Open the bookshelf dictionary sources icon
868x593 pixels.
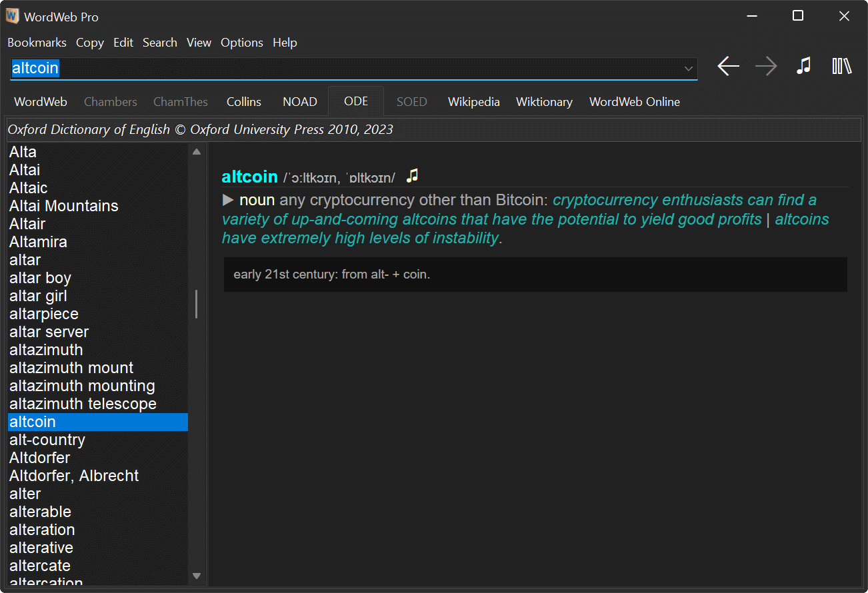click(841, 66)
